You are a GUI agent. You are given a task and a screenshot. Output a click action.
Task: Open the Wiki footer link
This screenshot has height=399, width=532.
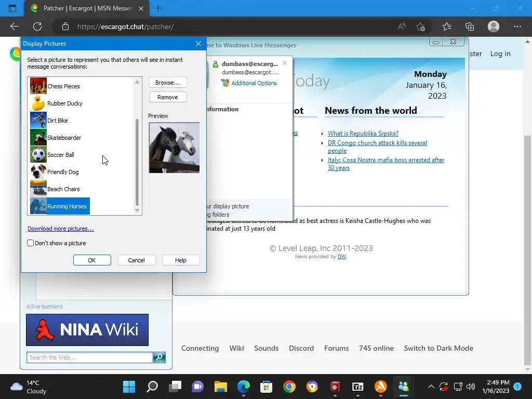[x=236, y=348]
